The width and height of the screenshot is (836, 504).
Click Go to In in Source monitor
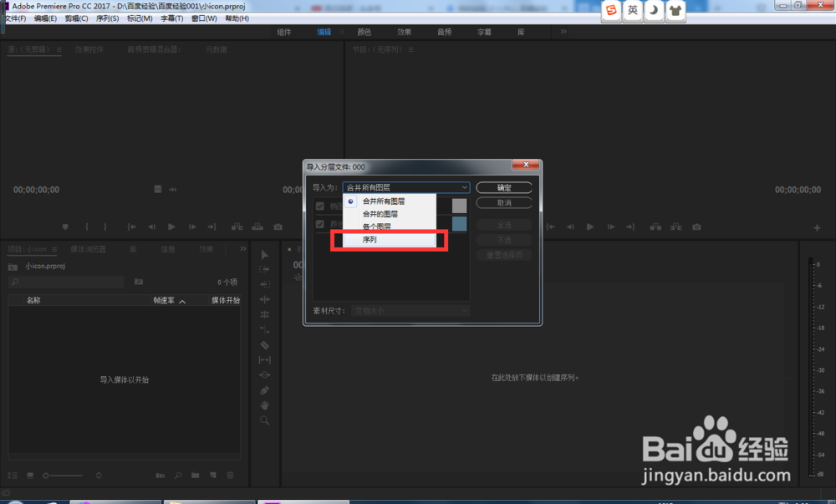point(132,227)
